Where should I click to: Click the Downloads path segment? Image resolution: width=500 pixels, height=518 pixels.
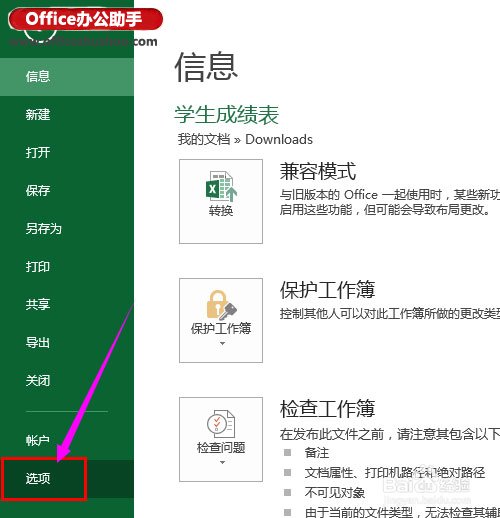279,139
